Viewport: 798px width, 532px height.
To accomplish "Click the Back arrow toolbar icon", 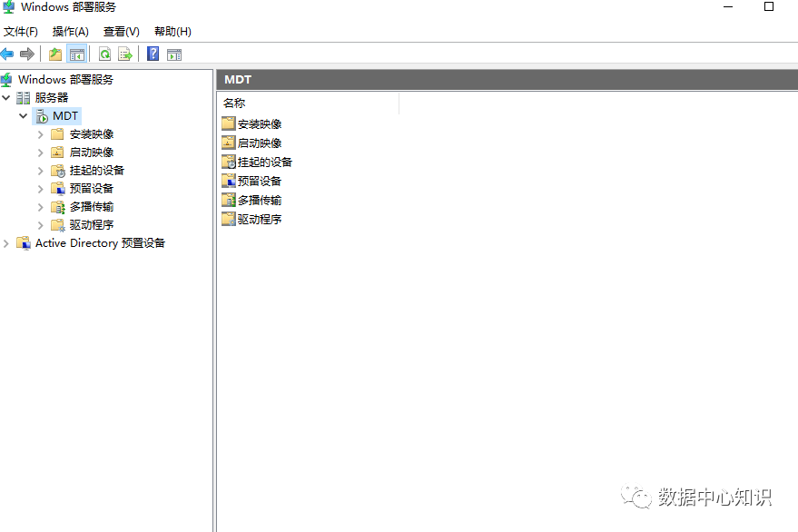I will click(x=7, y=54).
